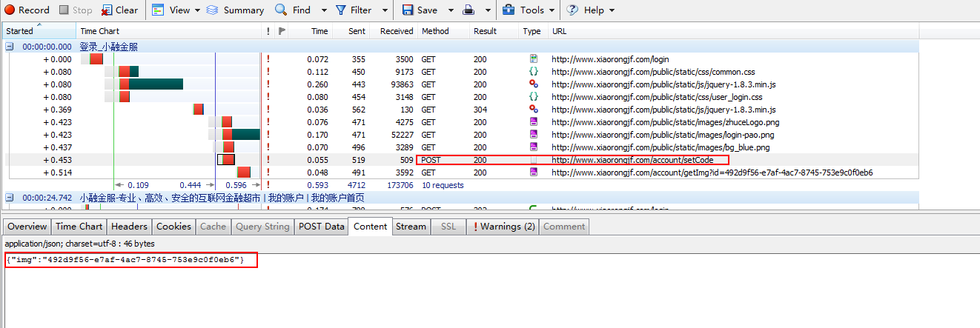Open the Tools dropdown arrow

point(551,10)
